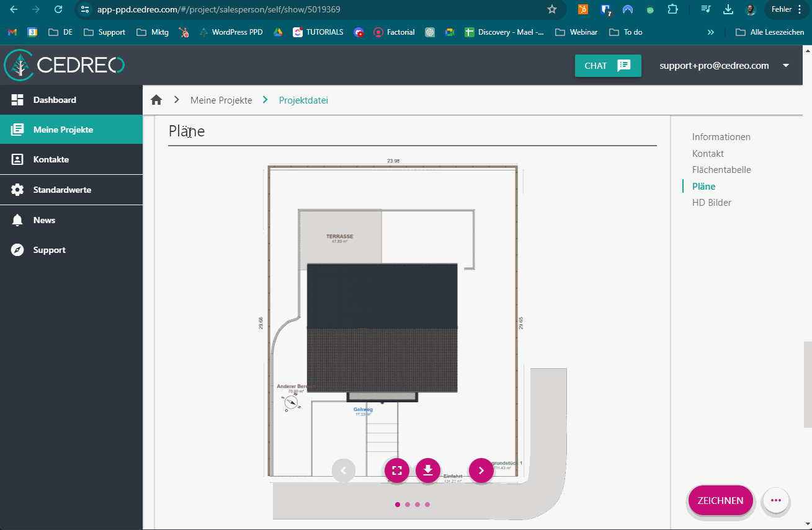Image resolution: width=812 pixels, height=530 pixels.
Task: Open Calendar bookmark icon
Action: tap(32, 32)
